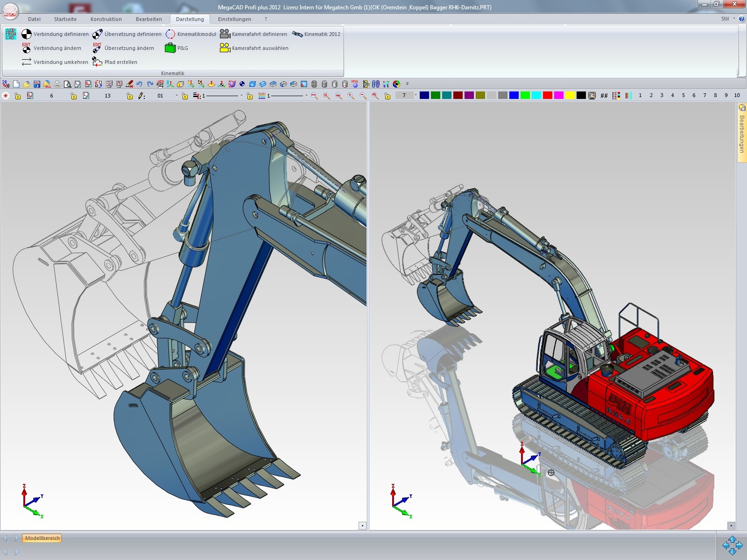Click the Modellbereich button
The width and height of the screenshot is (747, 560).
point(42,538)
